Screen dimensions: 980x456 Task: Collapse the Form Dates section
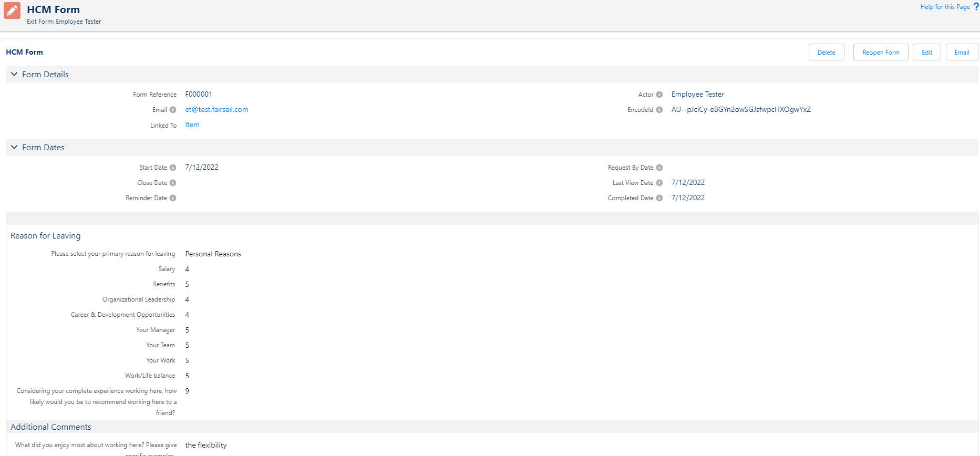coord(14,147)
